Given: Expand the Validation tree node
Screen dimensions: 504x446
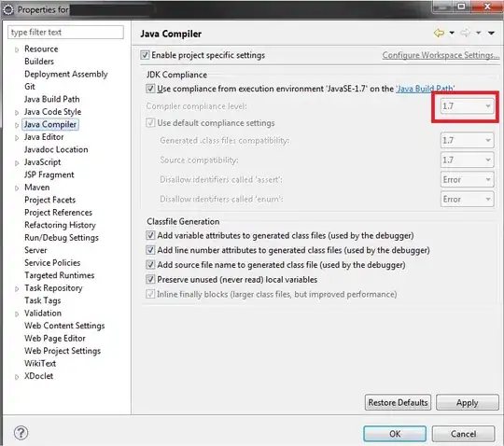Looking at the screenshot, I should (x=17, y=314).
